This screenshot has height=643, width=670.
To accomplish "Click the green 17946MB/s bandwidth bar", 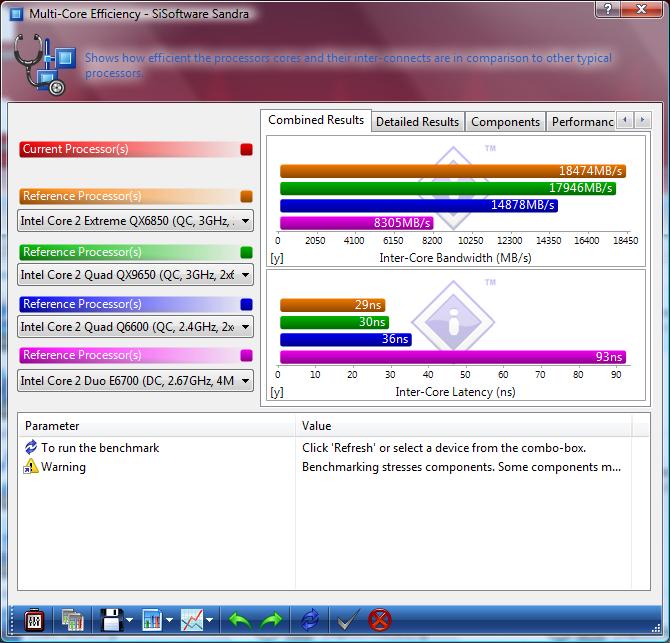I will tap(448, 188).
